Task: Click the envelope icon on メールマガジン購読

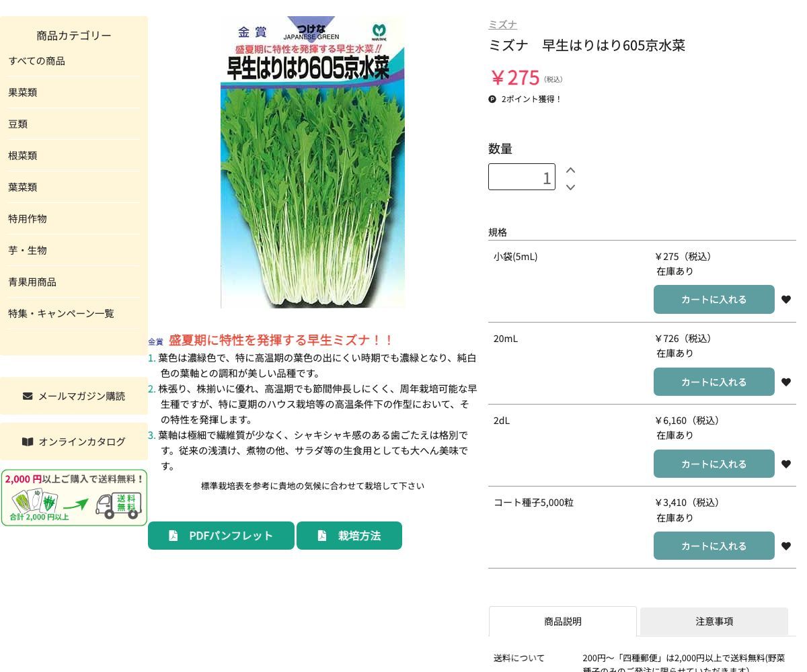Action: point(28,396)
